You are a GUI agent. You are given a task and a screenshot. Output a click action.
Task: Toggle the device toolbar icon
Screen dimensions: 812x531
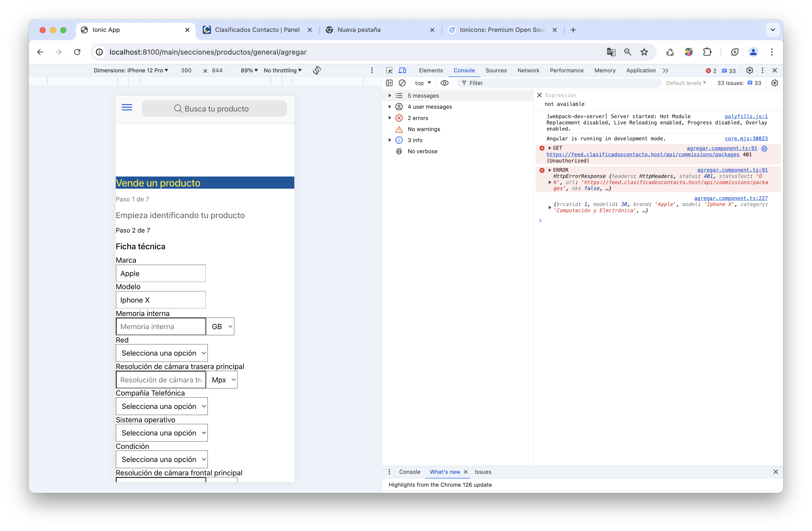point(403,70)
